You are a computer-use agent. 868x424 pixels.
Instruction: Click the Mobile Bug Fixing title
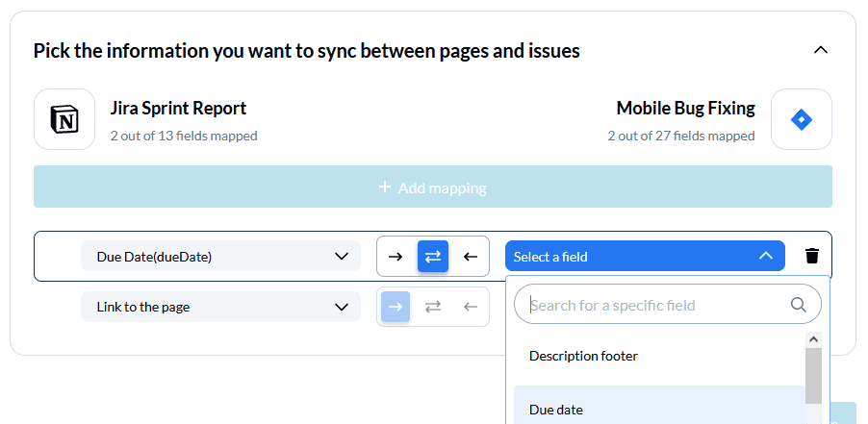pyautogui.click(x=686, y=108)
